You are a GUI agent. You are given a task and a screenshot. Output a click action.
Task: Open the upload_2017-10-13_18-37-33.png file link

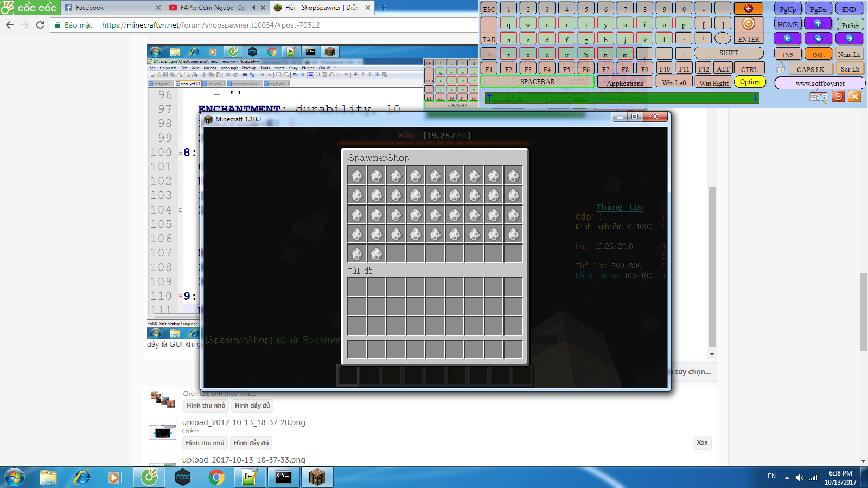point(244,460)
